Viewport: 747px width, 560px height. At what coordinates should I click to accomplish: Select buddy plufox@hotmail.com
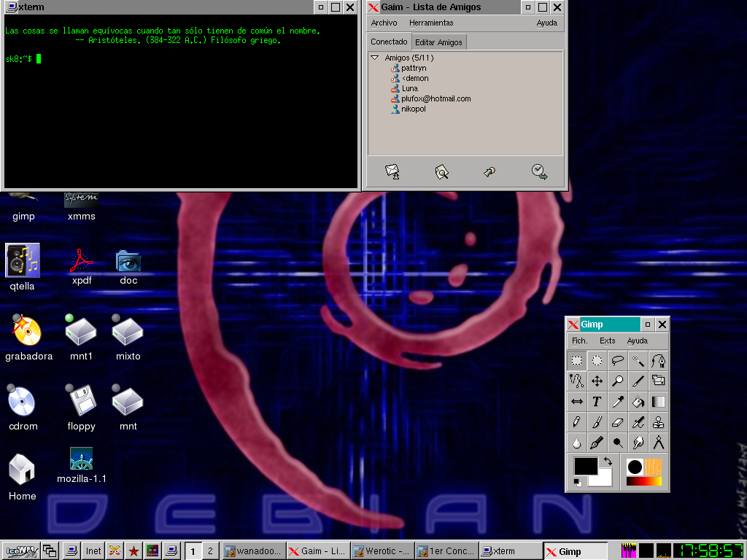click(x=436, y=98)
